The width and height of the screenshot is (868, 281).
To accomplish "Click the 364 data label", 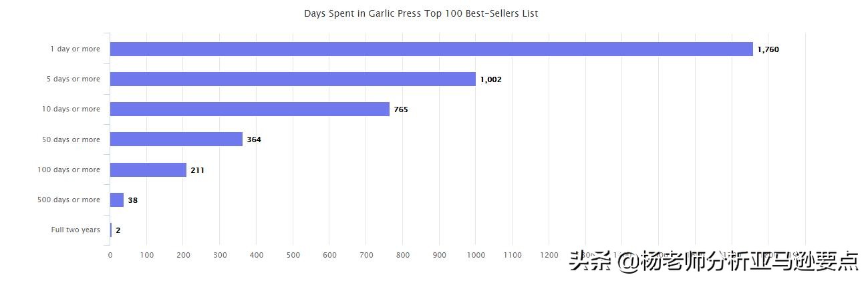I will coord(254,140).
